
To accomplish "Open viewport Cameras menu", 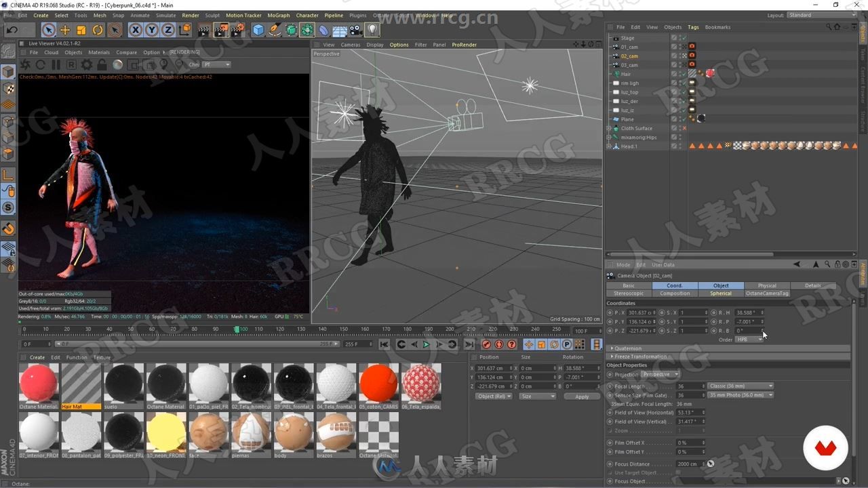I will [351, 45].
